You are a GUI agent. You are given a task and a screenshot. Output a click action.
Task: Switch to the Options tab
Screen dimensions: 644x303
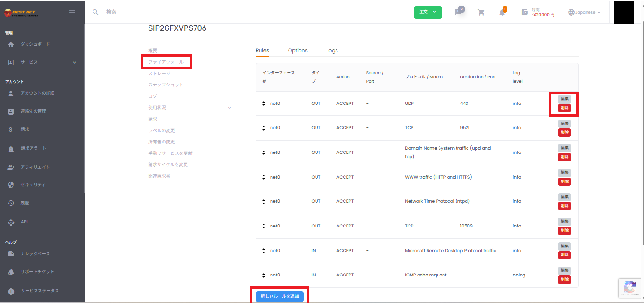(298, 50)
